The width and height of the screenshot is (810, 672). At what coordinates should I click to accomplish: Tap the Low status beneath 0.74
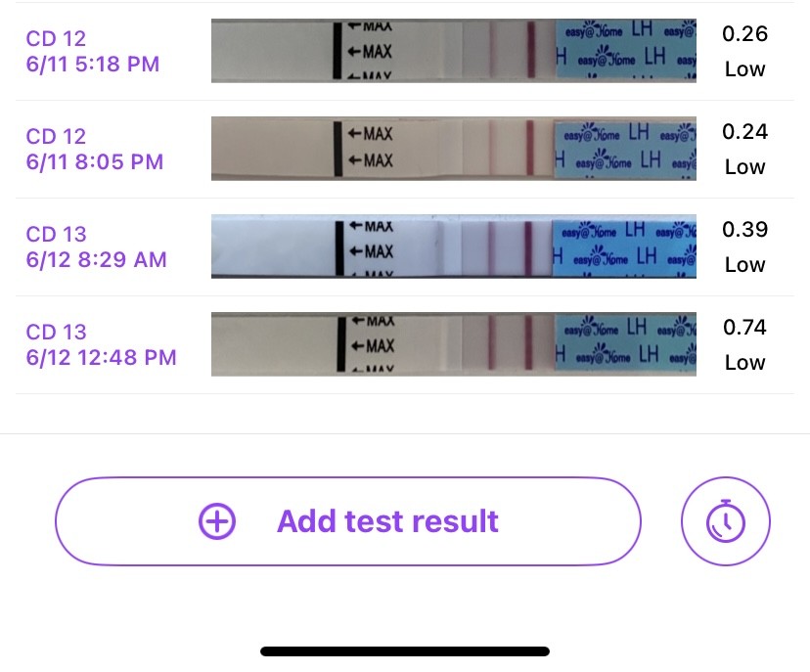pyautogui.click(x=744, y=363)
